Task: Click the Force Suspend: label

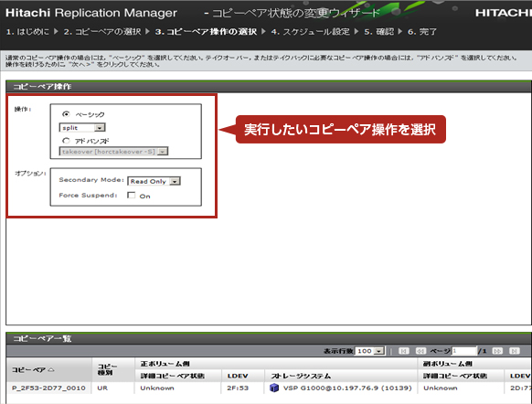Action: (88, 195)
